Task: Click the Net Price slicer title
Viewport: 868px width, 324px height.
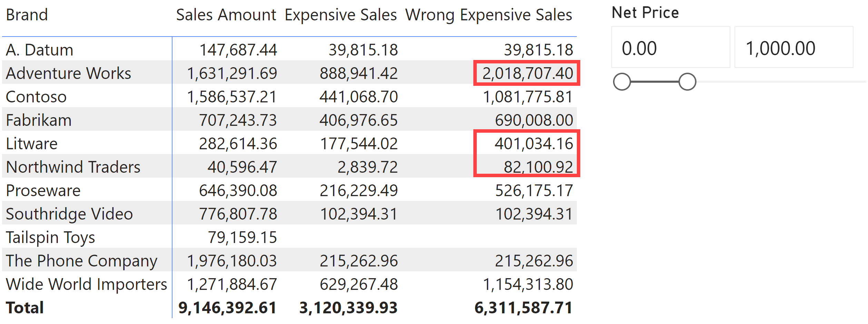Action: (645, 13)
